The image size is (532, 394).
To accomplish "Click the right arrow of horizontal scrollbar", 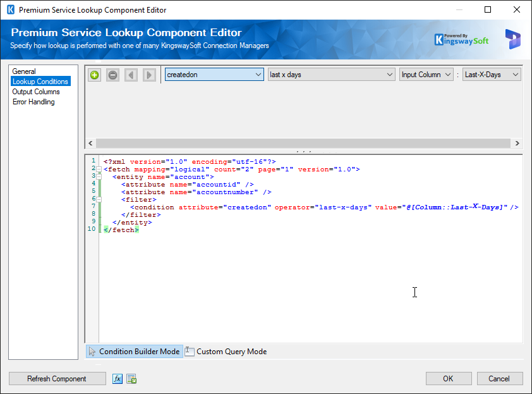I will 517,144.
